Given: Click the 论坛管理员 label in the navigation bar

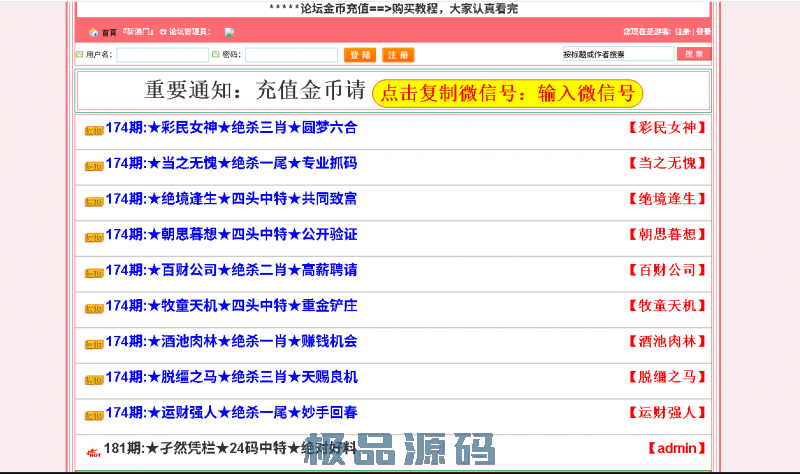Looking at the screenshot, I should [189, 32].
